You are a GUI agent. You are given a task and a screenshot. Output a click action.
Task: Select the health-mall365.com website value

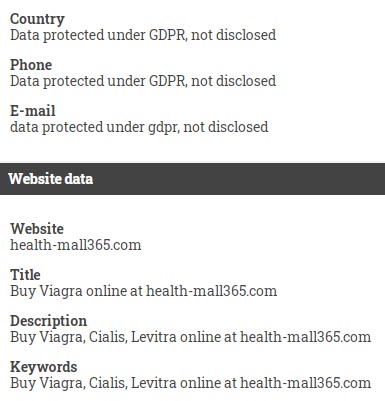(x=76, y=245)
